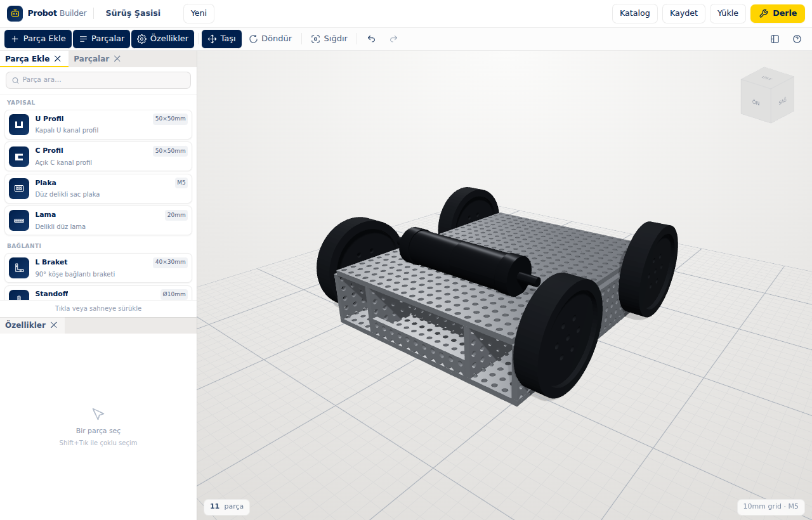Click the 10mm grid · M5 indicator
This screenshot has width=812, height=520.
point(771,507)
